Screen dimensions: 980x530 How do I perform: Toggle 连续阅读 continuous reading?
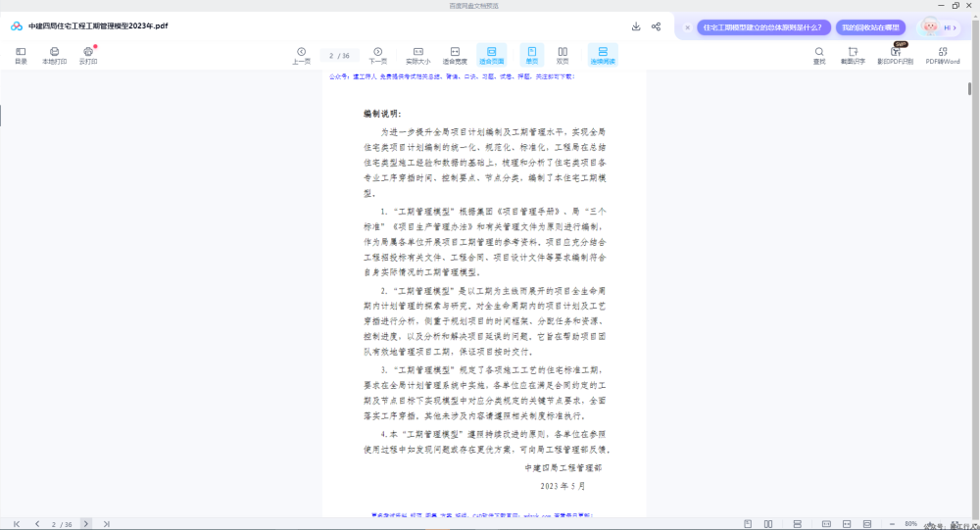pyautogui.click(x=603, y=55)
